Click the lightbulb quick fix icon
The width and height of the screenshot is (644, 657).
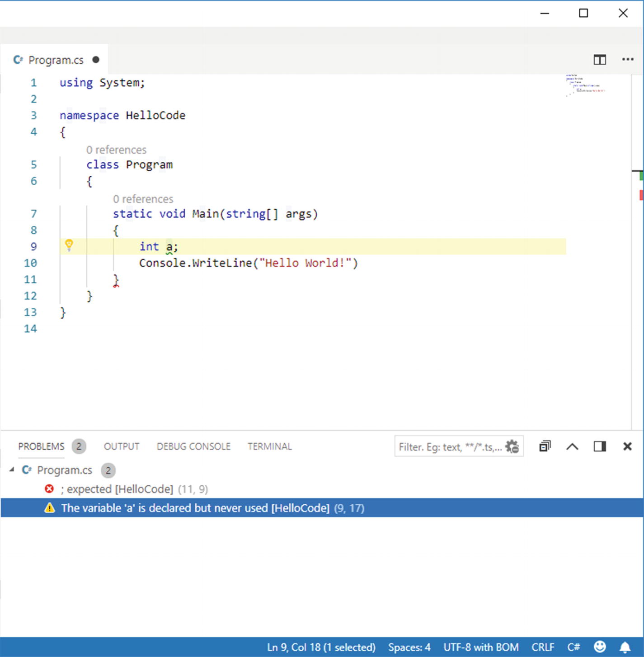pyautogui.click(x=69, y=245)
